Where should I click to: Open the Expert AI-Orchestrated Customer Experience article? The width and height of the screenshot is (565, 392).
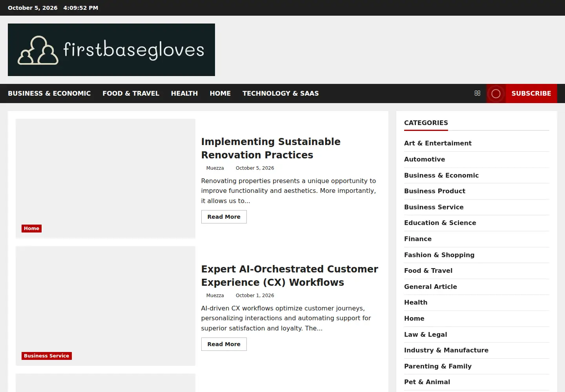click(x=290, y=276)
